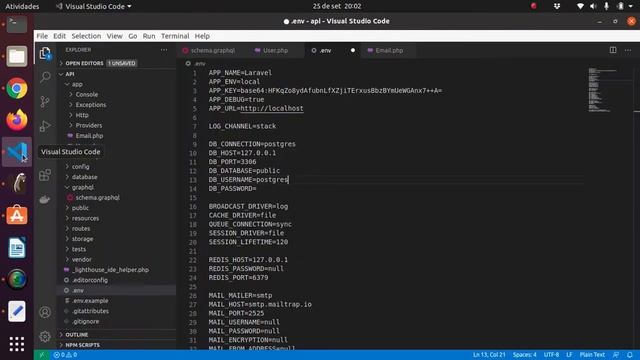The image size is (640, 360).
Task: Open .env.example in the file tree
Action: tap(90, 301)
